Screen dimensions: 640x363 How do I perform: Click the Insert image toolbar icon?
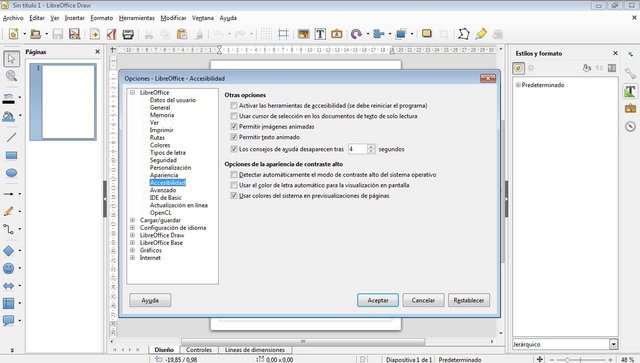303,34
